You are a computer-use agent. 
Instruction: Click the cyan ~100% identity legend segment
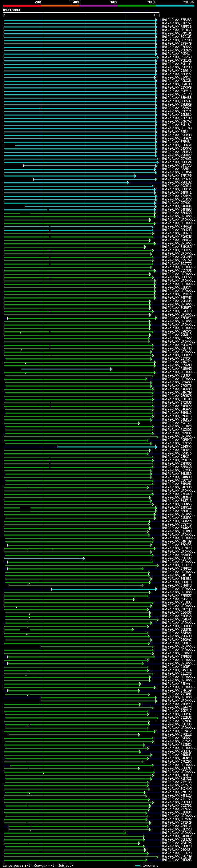175,6
